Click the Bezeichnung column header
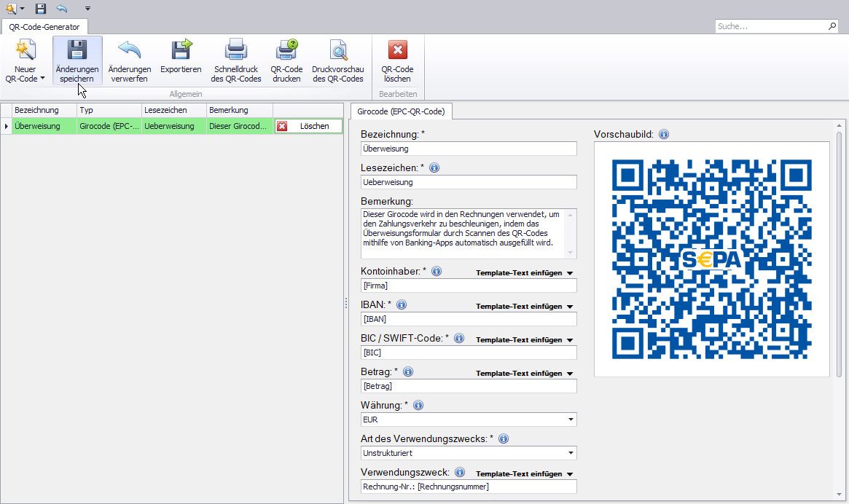The height and width of the screenshot is (504, 849). pos(44,110)
